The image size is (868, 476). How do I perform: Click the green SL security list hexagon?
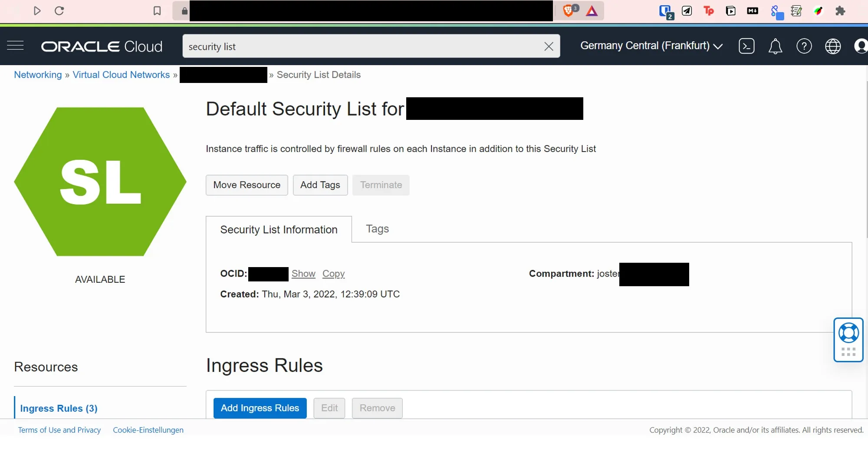(100, 182)
